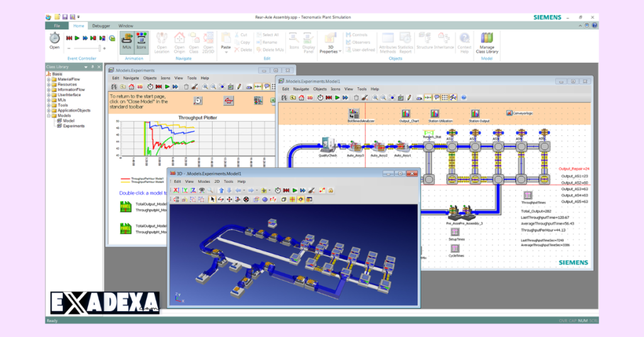Switch to the Window ribbon tab
644x337 pixels.
[x=126, y=26]
